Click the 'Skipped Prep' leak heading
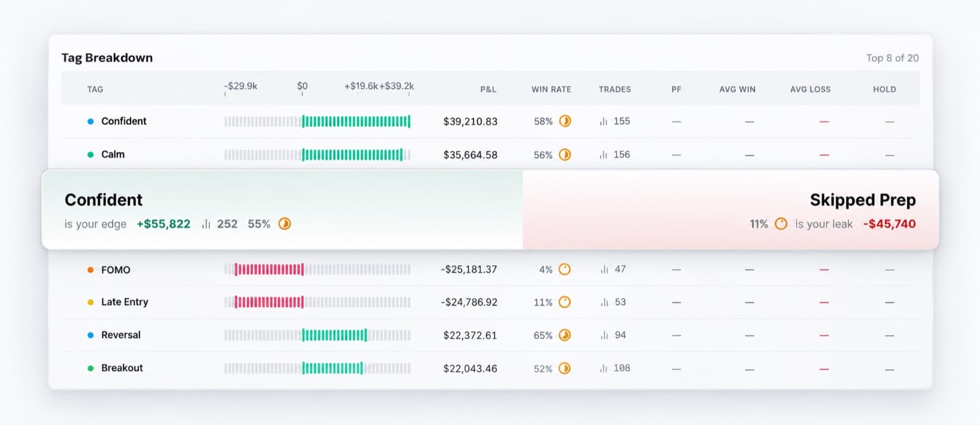Image resolution: width=980 pixels, height=425 pixels. tap(862, 200)
